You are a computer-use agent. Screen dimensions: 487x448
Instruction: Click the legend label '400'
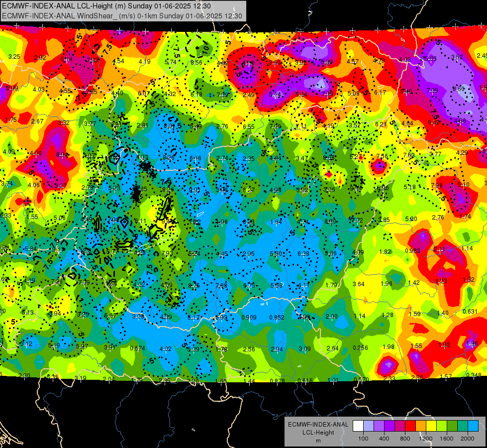384,439
